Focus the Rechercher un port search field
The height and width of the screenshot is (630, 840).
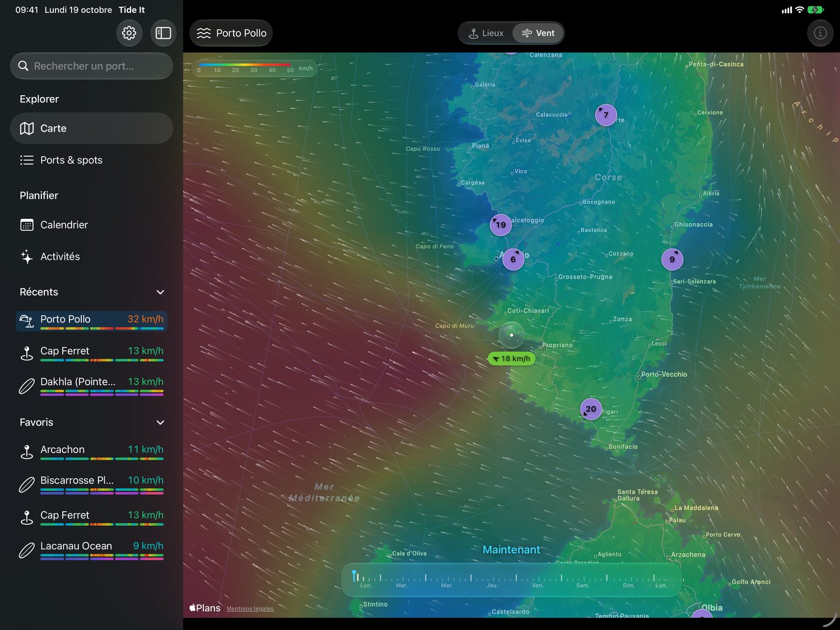92,66
